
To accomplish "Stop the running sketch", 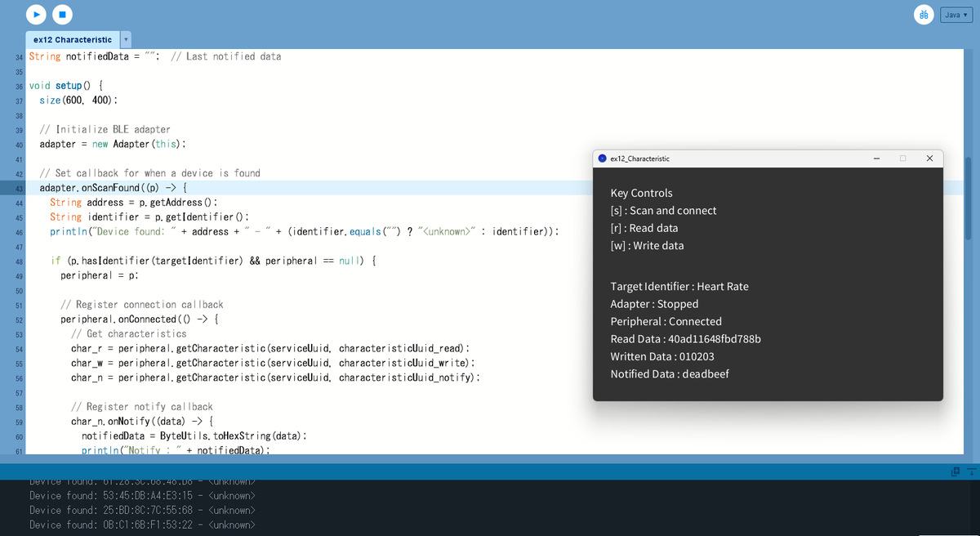I will [x=63, y=14].
